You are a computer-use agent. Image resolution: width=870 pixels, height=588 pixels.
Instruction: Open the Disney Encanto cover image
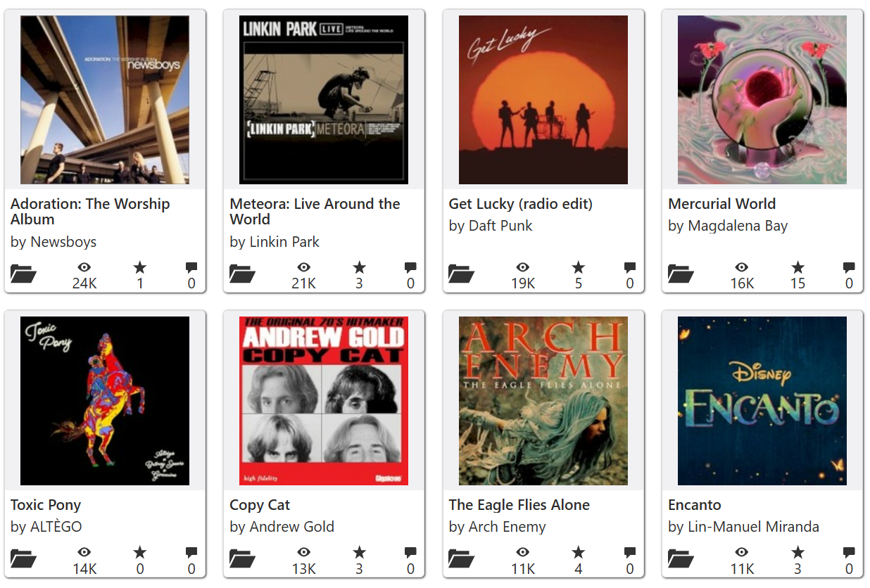click(x=762, y=401)
